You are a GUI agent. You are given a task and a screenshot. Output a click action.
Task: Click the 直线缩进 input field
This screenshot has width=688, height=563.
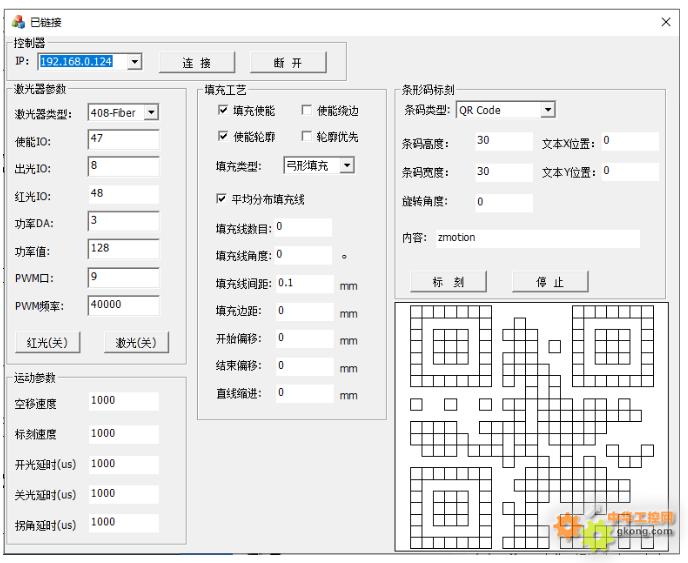click(x=305, y=393)
